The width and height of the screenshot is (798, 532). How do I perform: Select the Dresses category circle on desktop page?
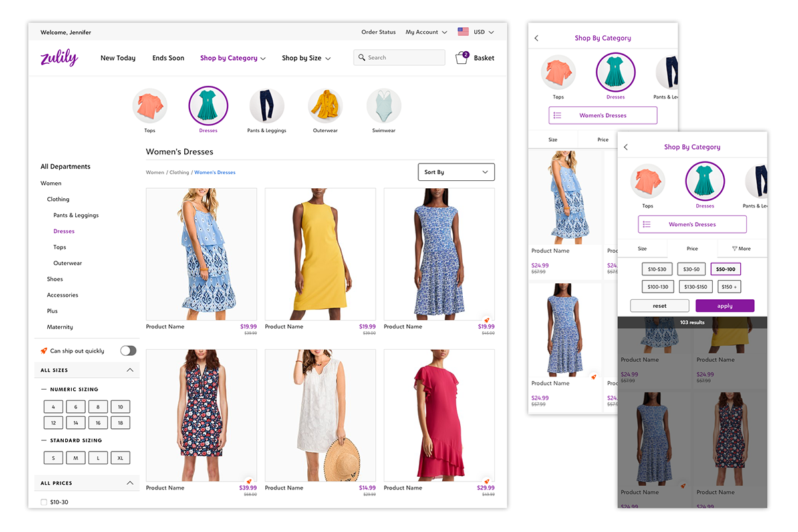(x=208, y=106)
